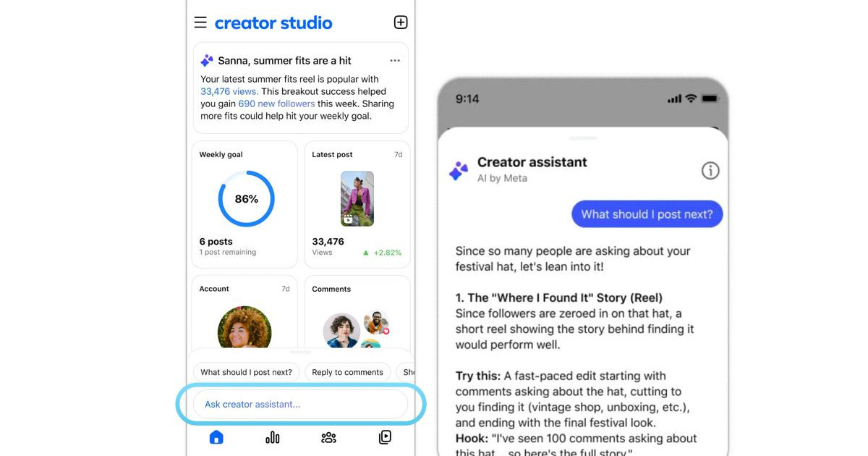Click the 33,476 views link
868x456 pixels.
point(229,91)
